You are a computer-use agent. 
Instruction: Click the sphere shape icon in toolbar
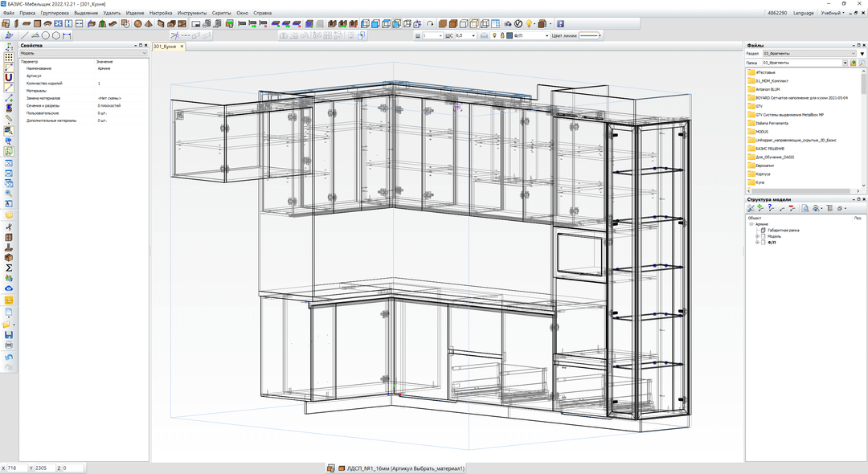[x=138, y=24]
